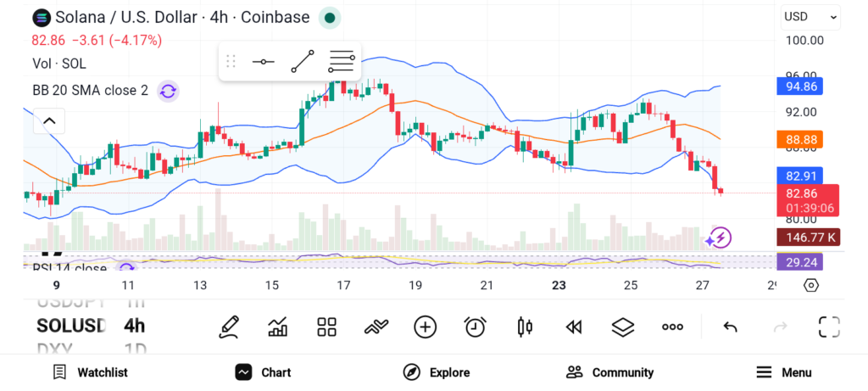Image resolution: width=868 pixels, height=391 pixels.
Task: Undo the last chart action
Action: [730, 327]
